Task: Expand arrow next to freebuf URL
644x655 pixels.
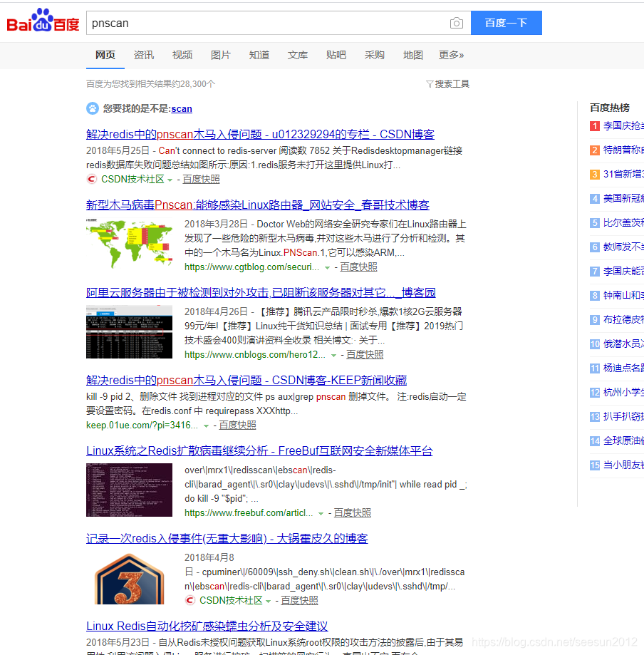Action: pos(321,514)
